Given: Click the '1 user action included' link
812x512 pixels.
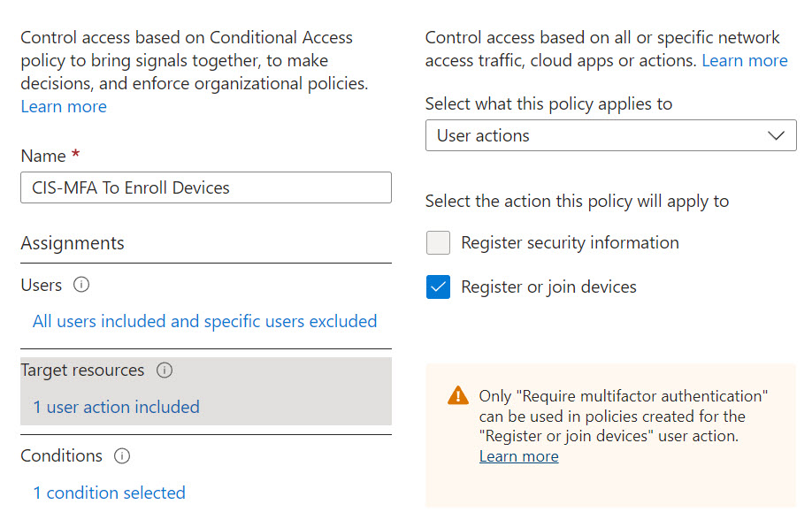Looking at the screenshot, I should (116, 408).
